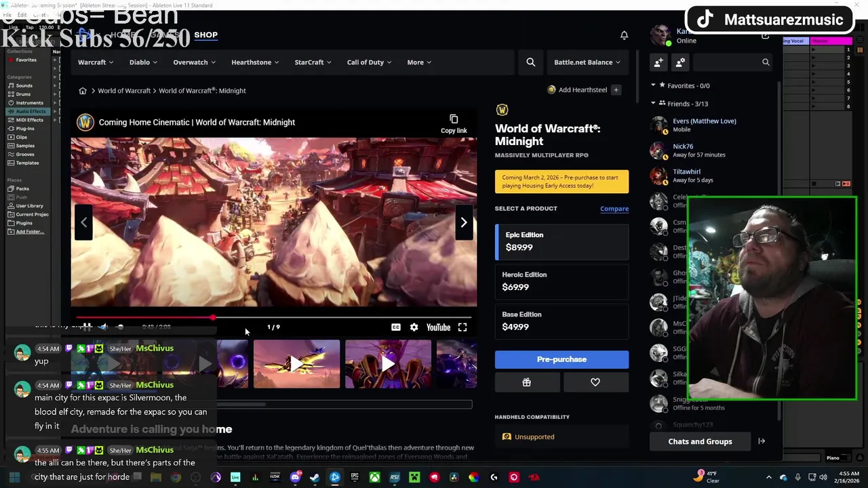Add to wishlist with the heart button
The image size is (868, 488).
coord(595,382)
